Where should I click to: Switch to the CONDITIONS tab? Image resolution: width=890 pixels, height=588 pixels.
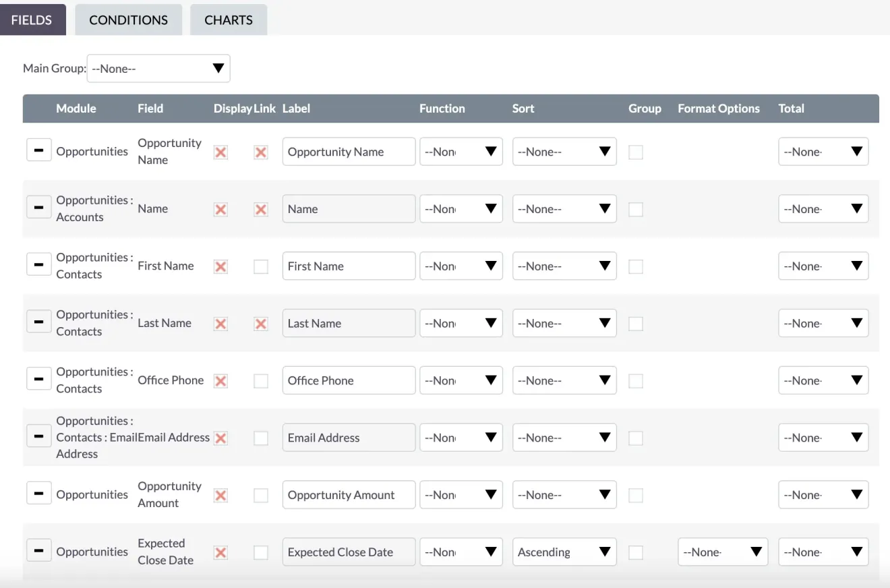point(128,20)
